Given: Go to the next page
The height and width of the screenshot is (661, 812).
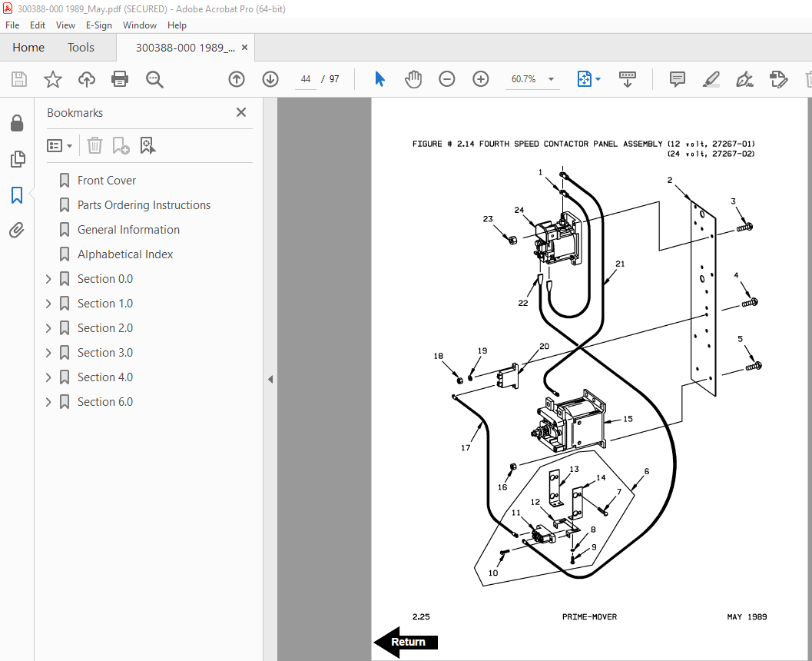Looking at the screenshot, I should tap(270, 79).
